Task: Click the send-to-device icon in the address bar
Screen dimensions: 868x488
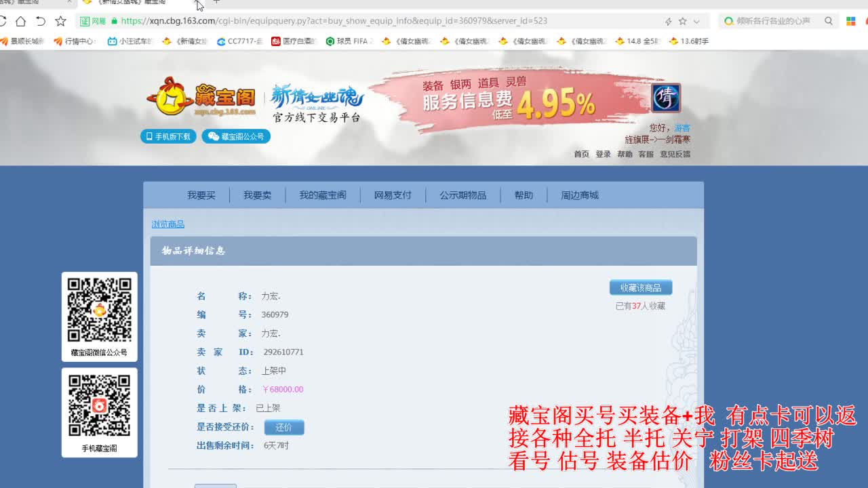Action: pyautogui.click(x=670, y=21)
